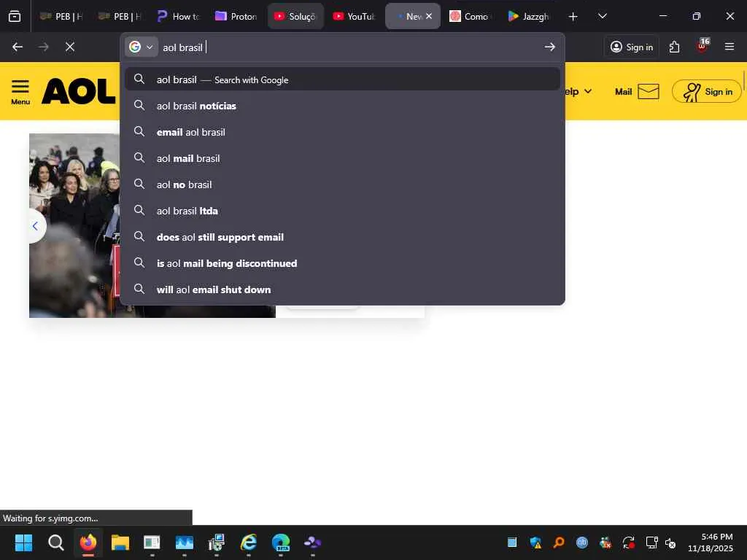This screenshot has height=560, width=747.
Task: Switch to the first PEB tab
Action: point(61,16)
